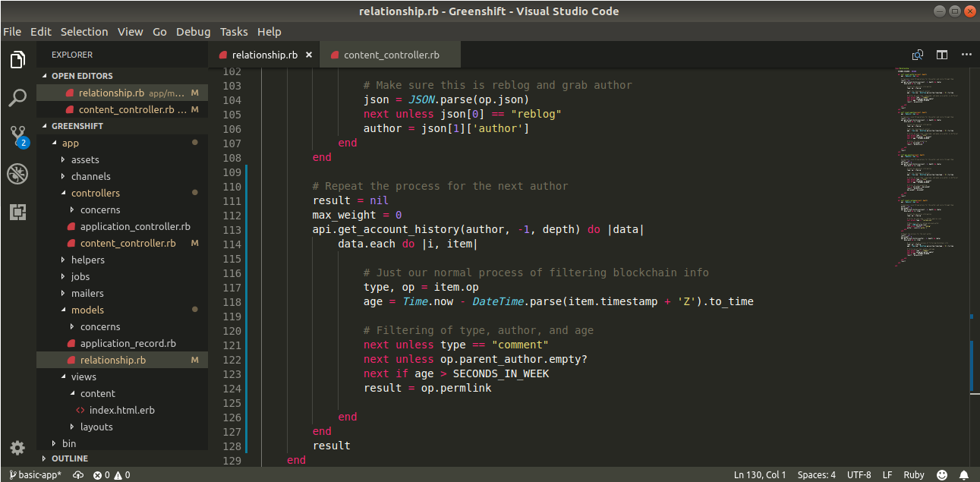Click the Ruby icon on relationship.rb tab

[222, 55]
